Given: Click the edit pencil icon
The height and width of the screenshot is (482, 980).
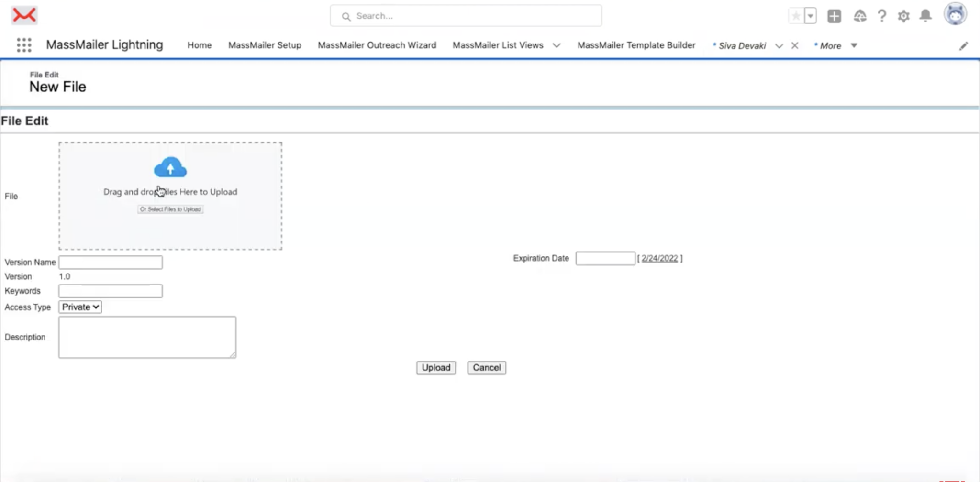Looking at the screenshot, I should click(x=964, y=45).
